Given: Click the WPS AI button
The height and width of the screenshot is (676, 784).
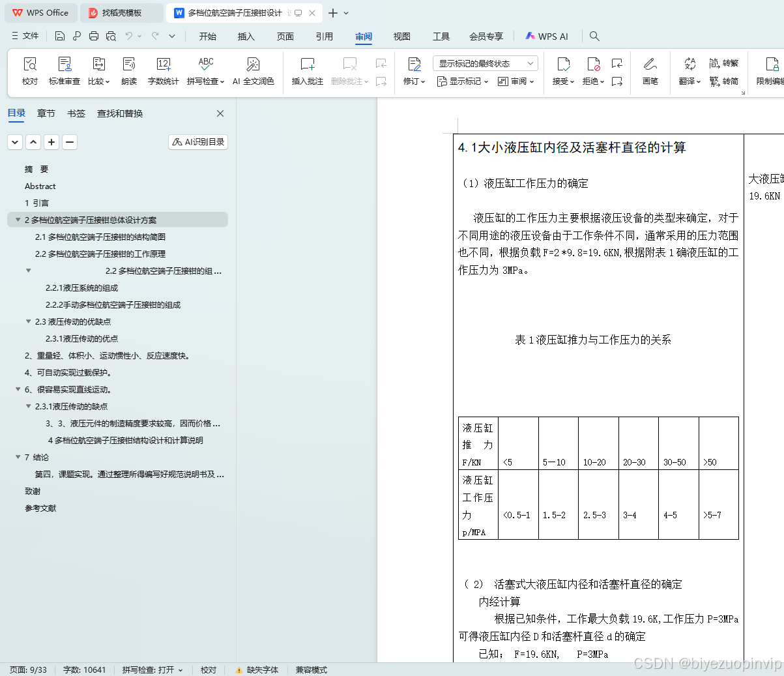Looking at the screenshot, I should tap(547, 37).
